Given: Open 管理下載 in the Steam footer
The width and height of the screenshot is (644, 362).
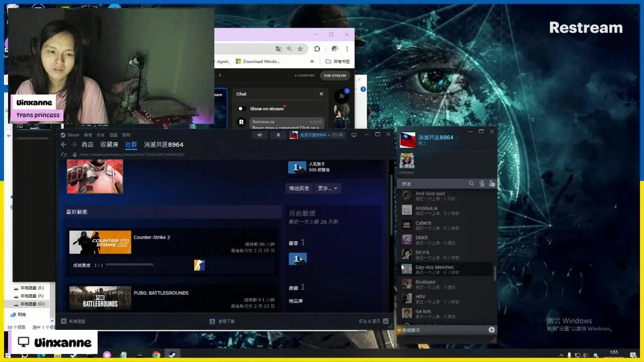Looking at the screenshot, I should (222, 321).
